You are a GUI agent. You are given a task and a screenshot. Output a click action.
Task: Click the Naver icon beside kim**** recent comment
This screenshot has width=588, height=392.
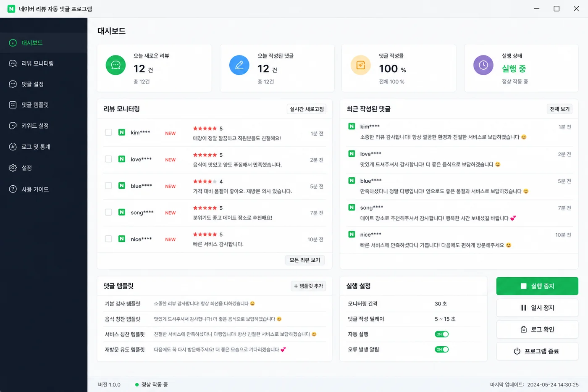352,126
